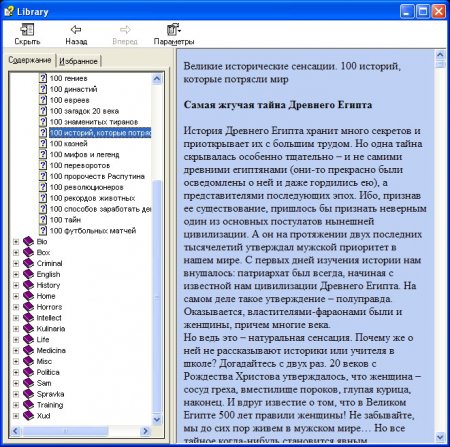Viewport: 450px width, 447px height.
Task: Select the help page icon for 100 гениев
Action: 43,78
